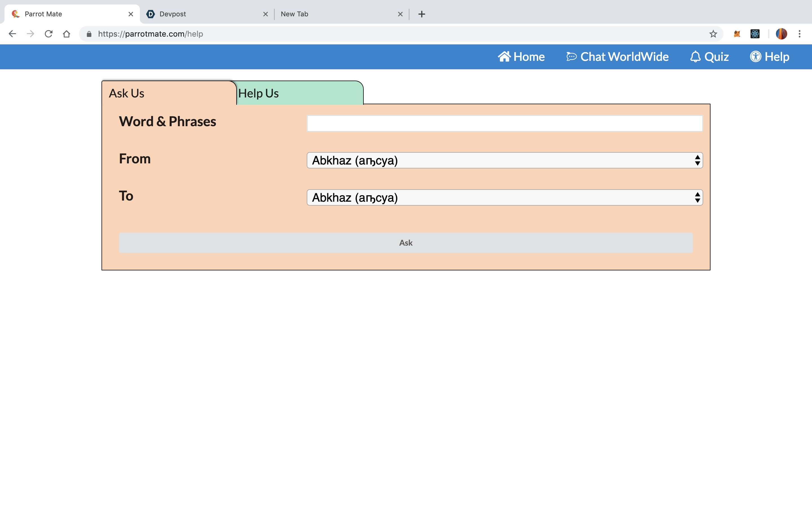Open Chrome three-dot menu
The image size is (812, 507).
[x=800, y=34]
